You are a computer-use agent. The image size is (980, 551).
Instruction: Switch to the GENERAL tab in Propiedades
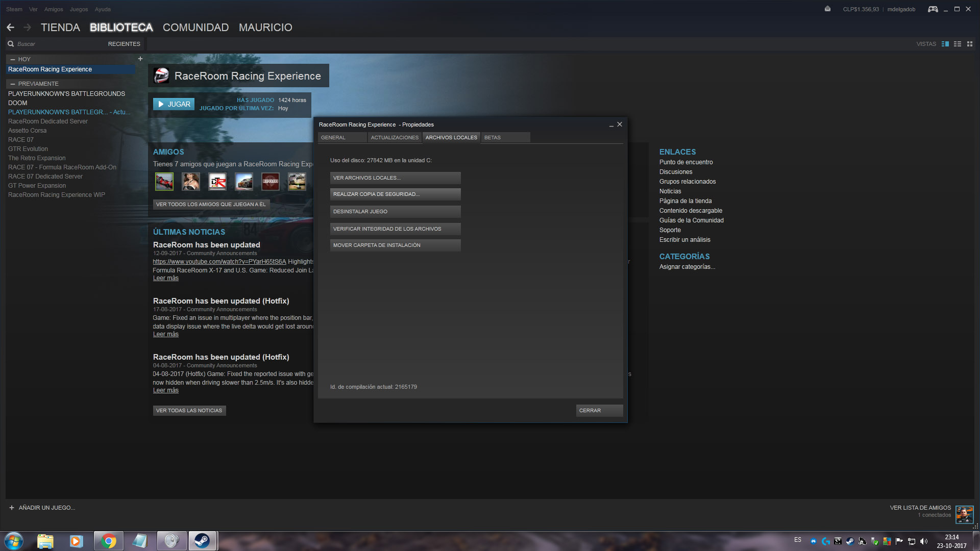342,138
